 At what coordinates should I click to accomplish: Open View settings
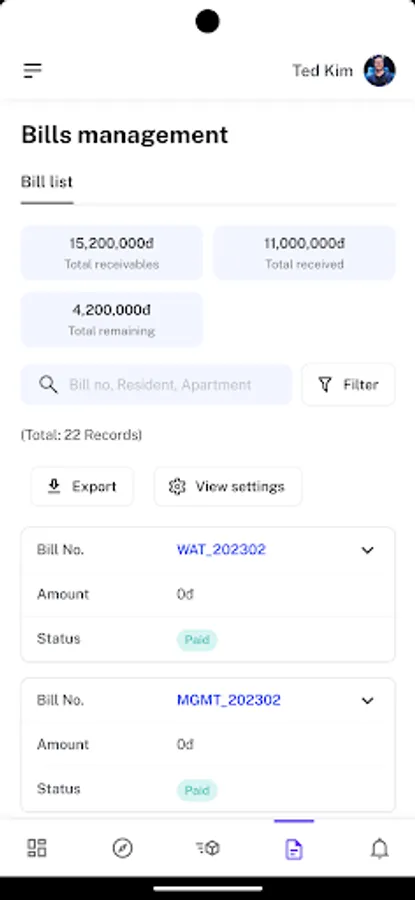click(x=228, y=487)
